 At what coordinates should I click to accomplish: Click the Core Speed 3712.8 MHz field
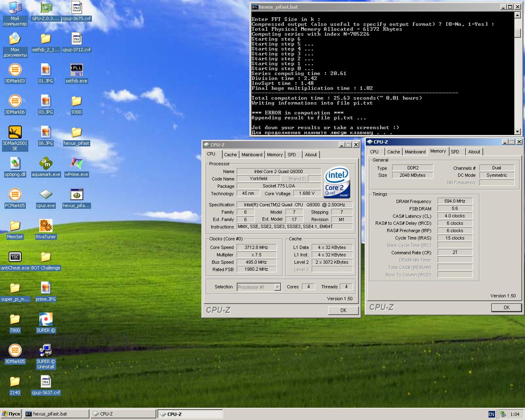tap(257, 247)
